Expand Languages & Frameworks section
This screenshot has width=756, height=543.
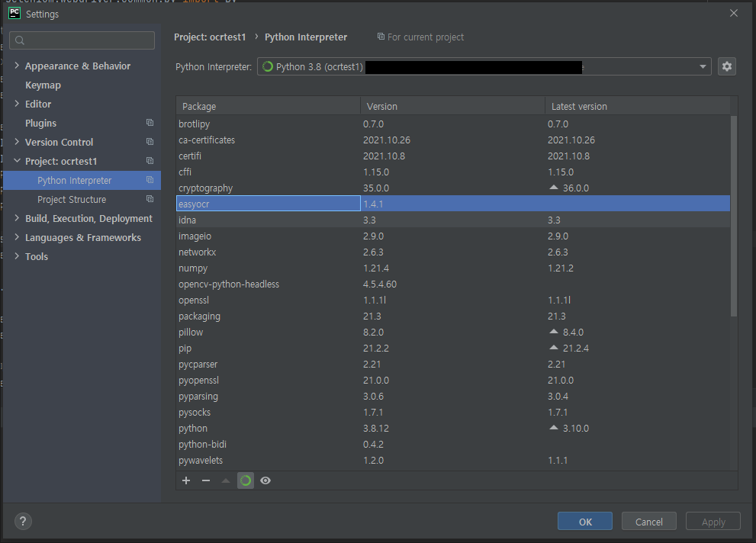click(17, 236)
